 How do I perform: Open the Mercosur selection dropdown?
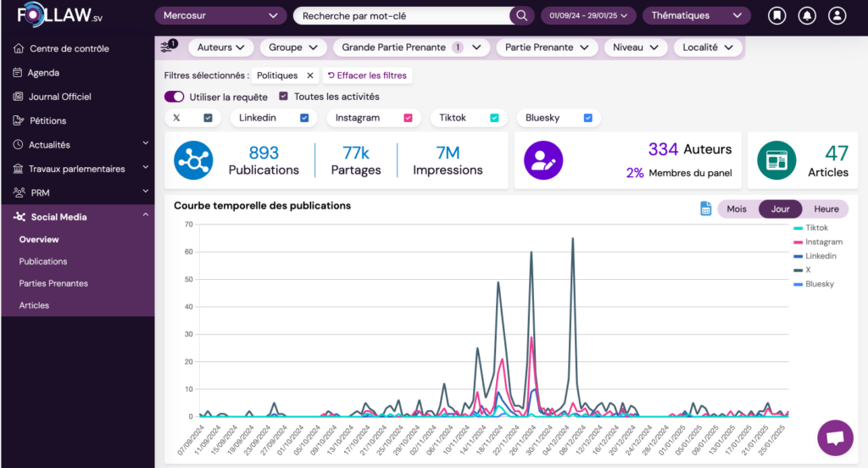pyautogui.click(x=220, y=16)
